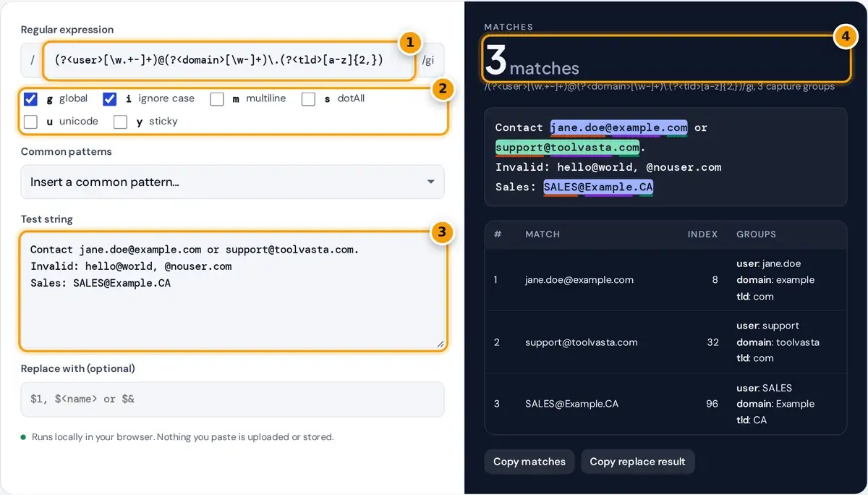Click the dropdown arrow of common patterns

tap(431, 182)
